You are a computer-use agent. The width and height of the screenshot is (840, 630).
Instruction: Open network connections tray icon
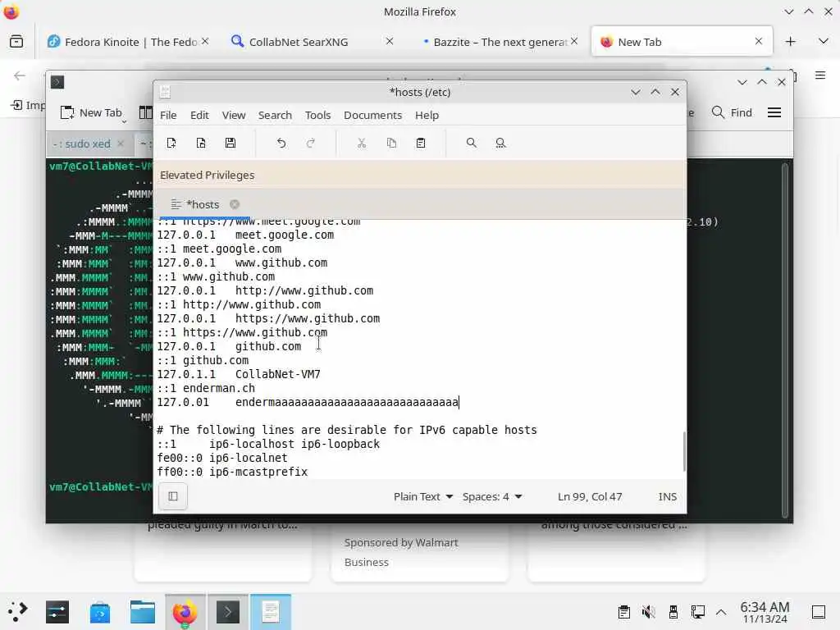point(697,612)
